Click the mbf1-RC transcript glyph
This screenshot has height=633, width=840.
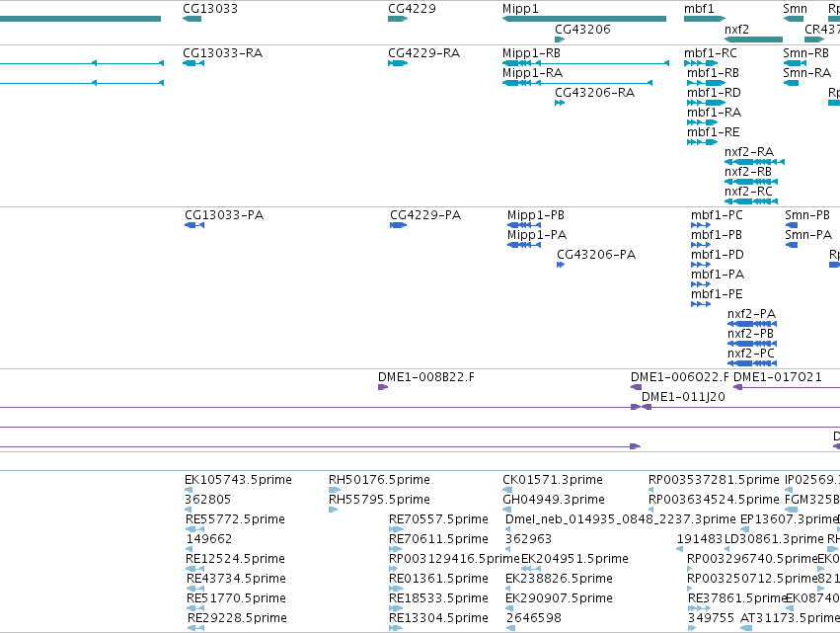tap(701, 63)
